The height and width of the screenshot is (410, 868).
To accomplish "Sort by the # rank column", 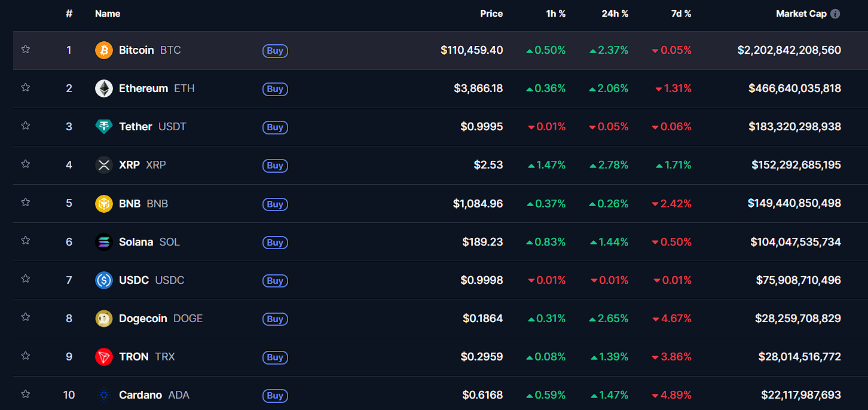I will point(69,14).
